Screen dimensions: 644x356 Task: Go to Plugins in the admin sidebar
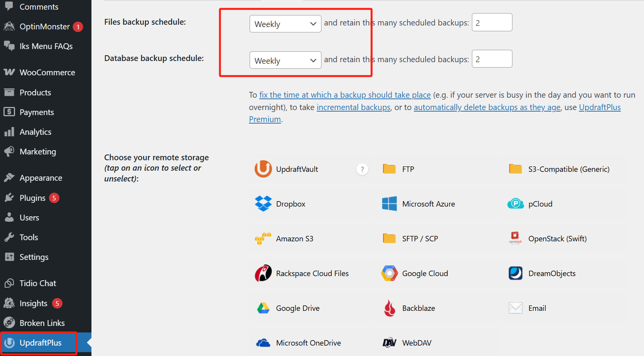point(32,198)
